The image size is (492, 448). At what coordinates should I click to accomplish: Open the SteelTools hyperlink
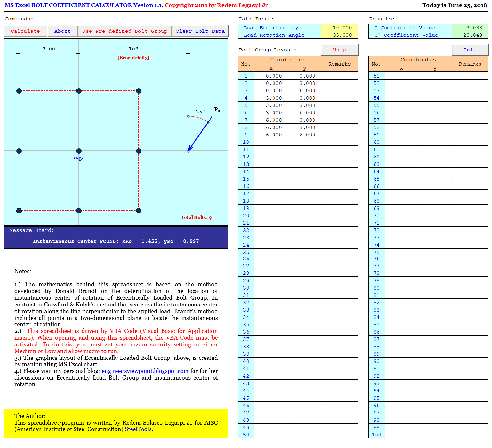pyautogui.click(x=138, y=429)
